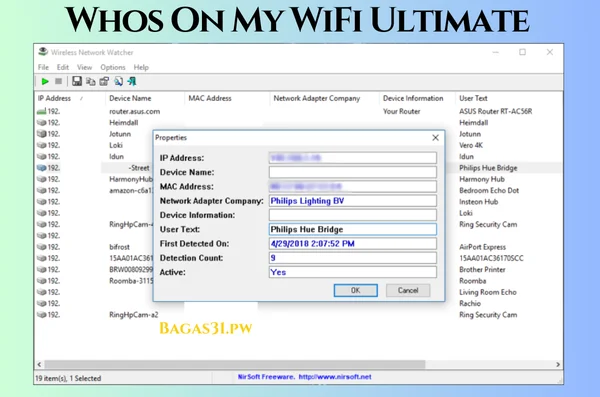This screenshot has height=397, width=600.
Task: Sort by the IP Address column header
Action: 54,98
